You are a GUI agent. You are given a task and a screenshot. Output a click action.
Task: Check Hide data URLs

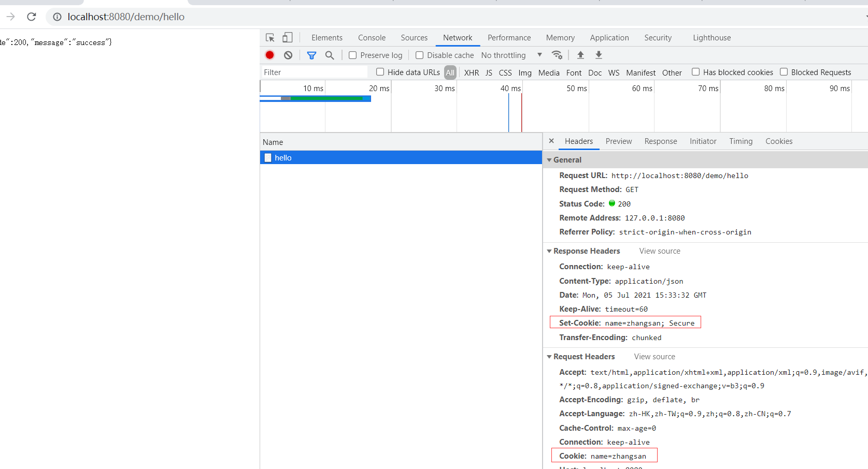(380, 72)
